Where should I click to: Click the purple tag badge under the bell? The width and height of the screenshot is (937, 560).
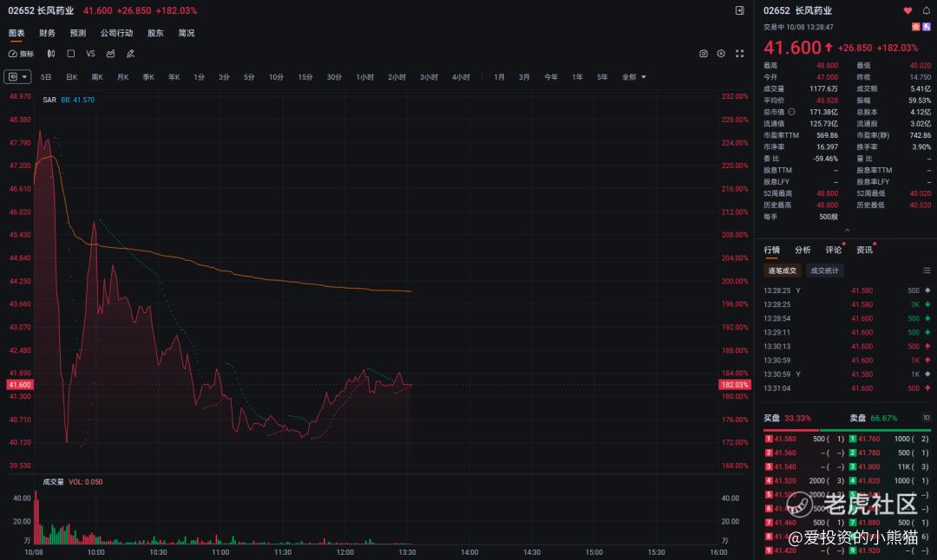point(927,27)
